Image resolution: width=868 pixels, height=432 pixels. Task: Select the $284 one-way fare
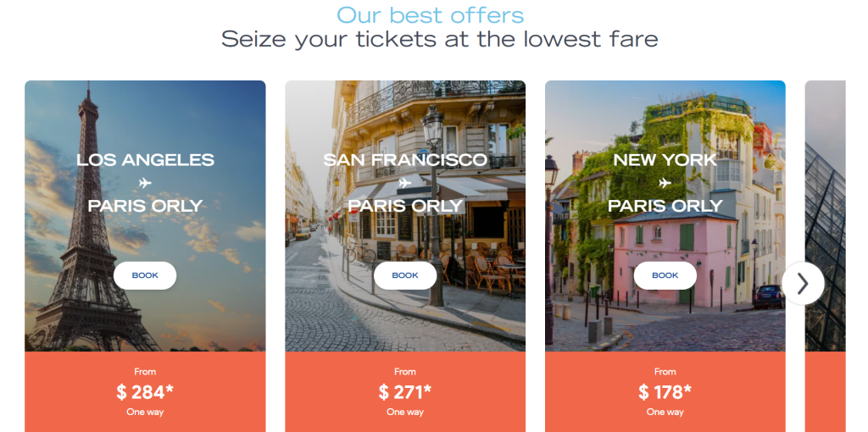point(145,391)
